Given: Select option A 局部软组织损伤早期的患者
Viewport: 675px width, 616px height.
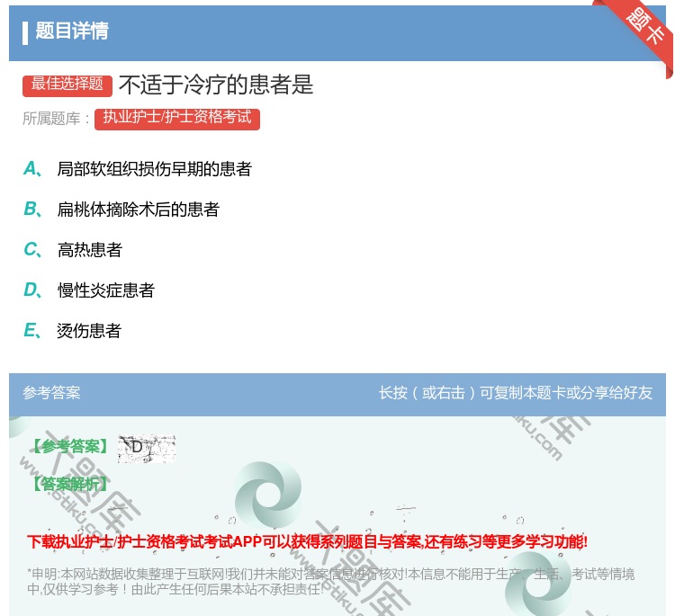Looking at the screenshot, I should [x=138, y=169].
